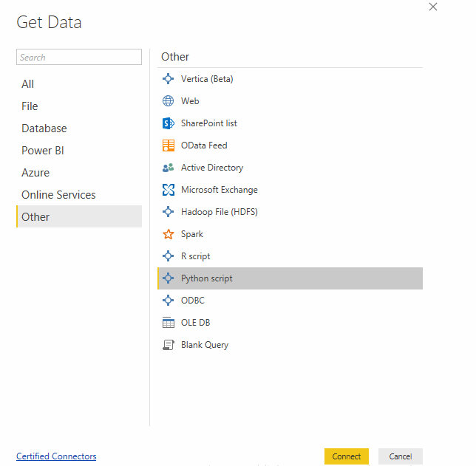This screenshot has height=466, width=476.
Task: Click the OLE DB table icon
Action: (x=169, y=323)
